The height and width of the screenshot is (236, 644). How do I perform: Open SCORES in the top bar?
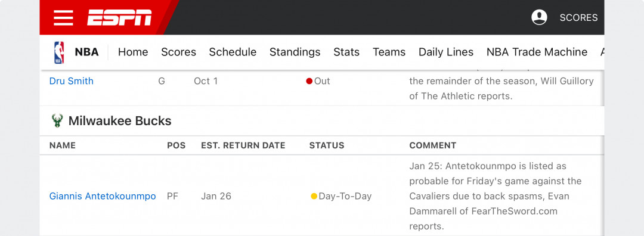[578, 18]
